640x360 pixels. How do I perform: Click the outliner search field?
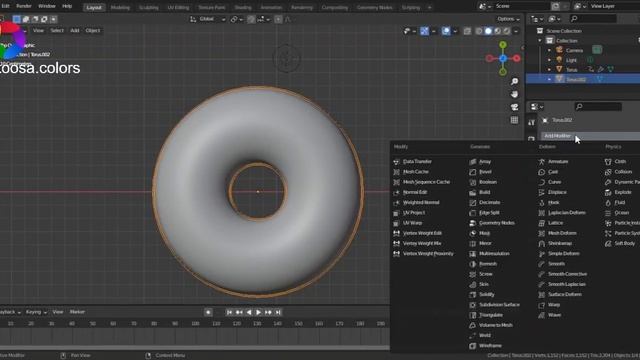593,19
